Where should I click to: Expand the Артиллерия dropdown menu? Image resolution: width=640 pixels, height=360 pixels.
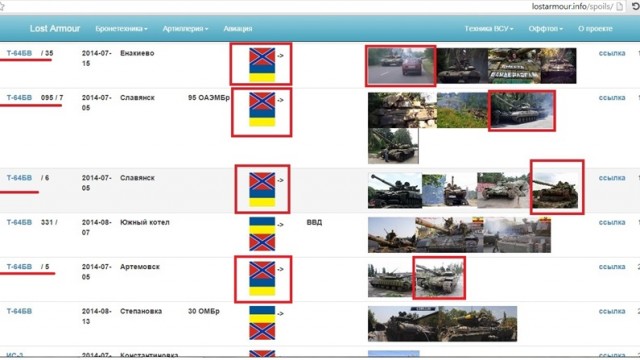(x=185, y=29)
